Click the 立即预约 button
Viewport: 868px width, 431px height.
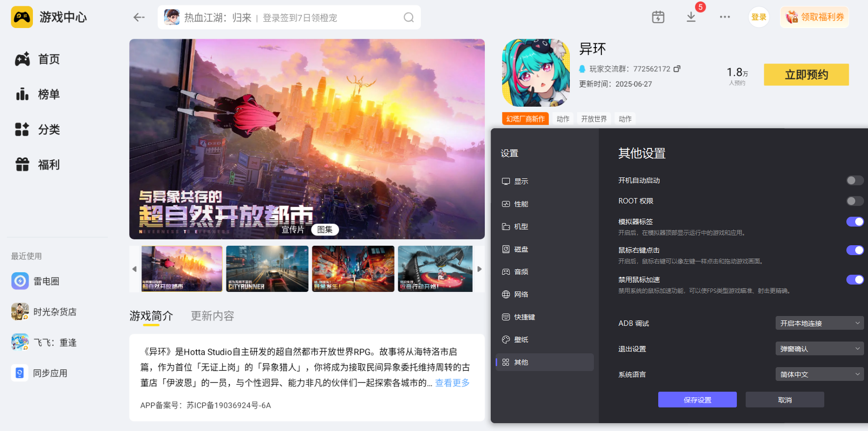point(806,75)
